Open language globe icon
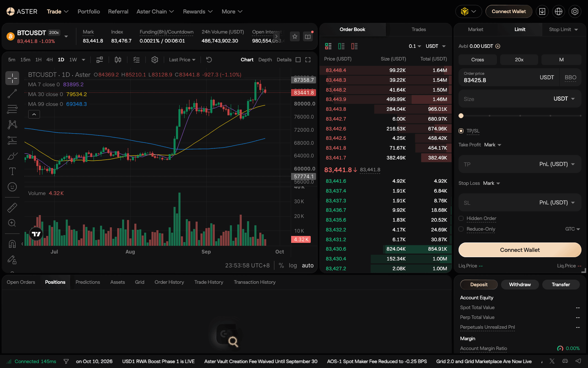Image resolution: width=588 pixels, height=368 pixels. point(559,11)
